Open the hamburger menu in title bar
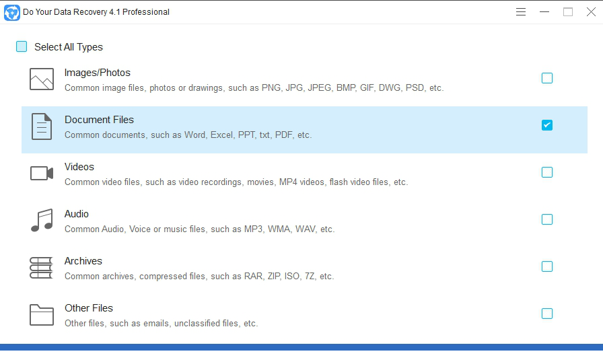This screenshot has width=603, height=364. 521,12
